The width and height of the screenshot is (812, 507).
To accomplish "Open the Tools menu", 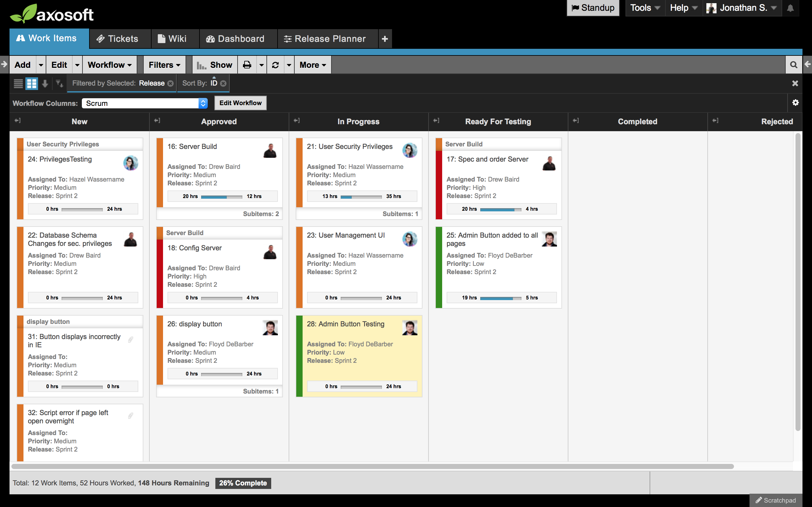I will (644, 8).
